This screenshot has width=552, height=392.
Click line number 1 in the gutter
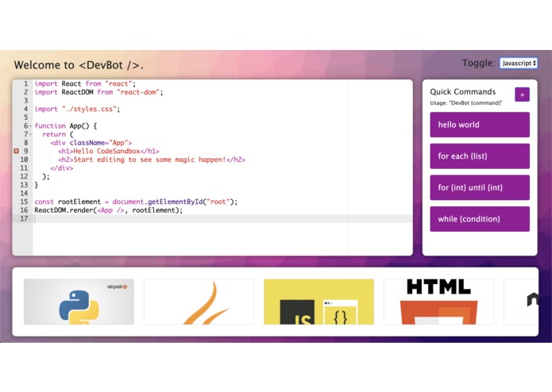[25, 83]
